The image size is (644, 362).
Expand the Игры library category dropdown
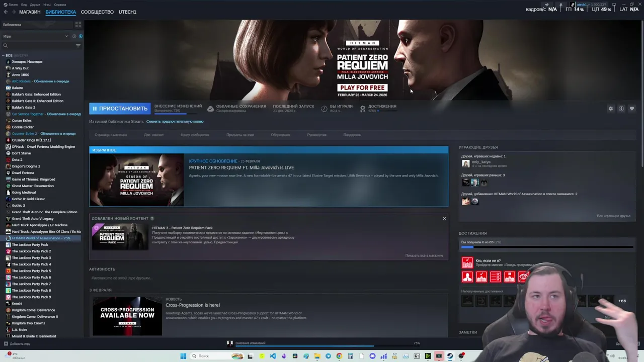coord(66,36)
